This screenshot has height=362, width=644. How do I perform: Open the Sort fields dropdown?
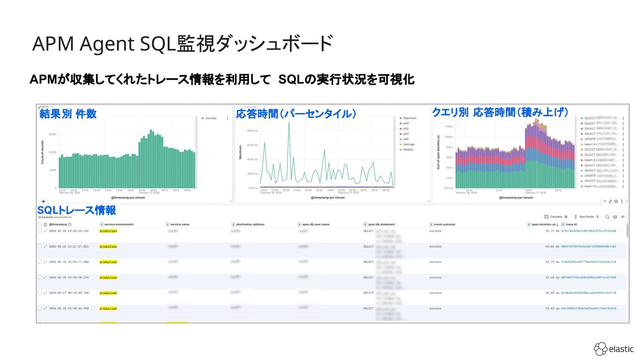pyautogui.click(x=586, y=217)
